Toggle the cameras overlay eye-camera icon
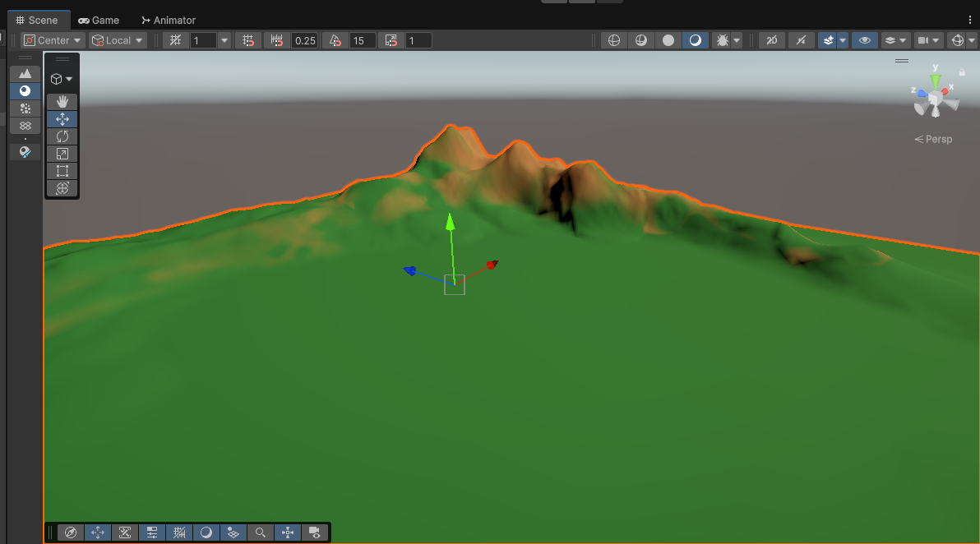The image size is (980, 544). point(315,532)
